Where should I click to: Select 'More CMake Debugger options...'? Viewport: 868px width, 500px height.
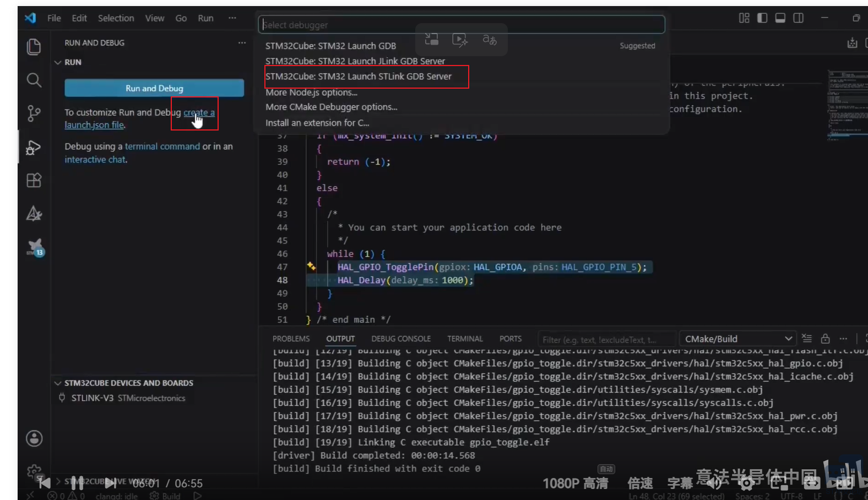coord(462,107)
